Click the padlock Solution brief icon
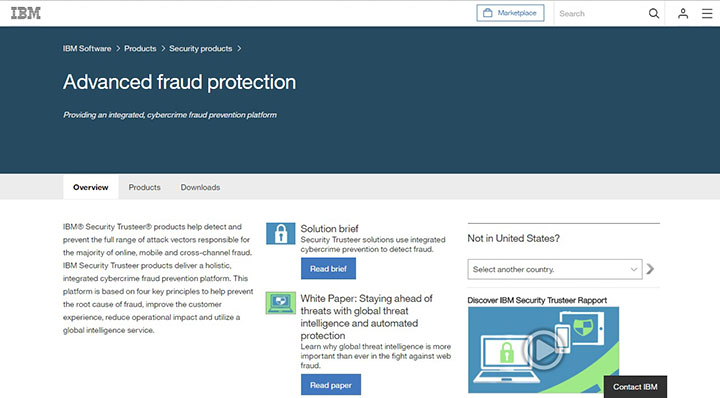Image resolution: width=720 pixels, height=398 pixels. click(281, 233)
